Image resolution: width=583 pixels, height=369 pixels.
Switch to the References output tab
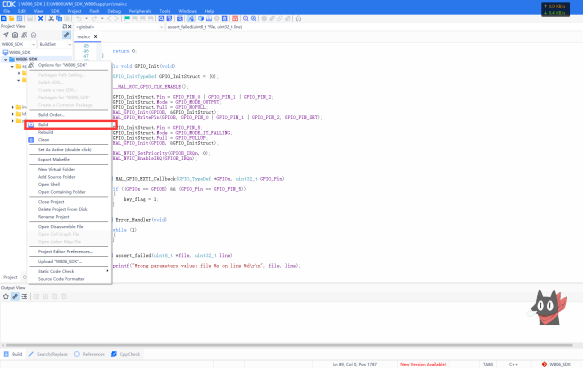(90, 354)
